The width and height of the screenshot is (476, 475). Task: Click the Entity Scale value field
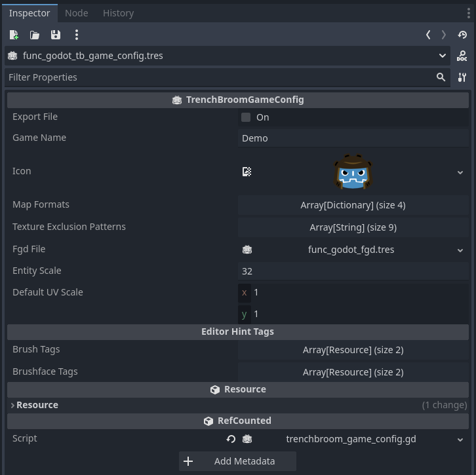click(x=353, y=271)
